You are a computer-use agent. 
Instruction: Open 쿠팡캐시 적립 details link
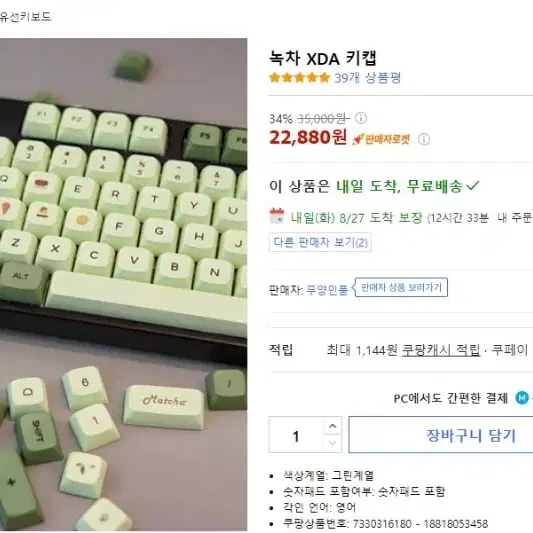441,350
